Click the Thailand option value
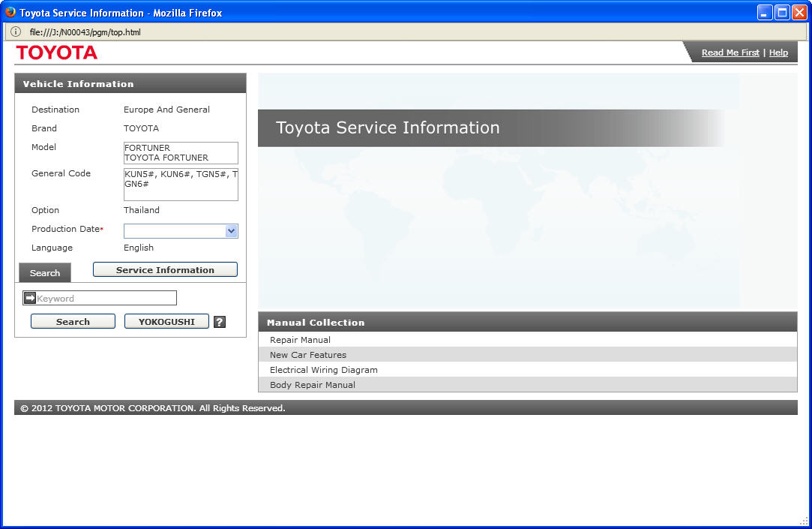 [142, 210]
